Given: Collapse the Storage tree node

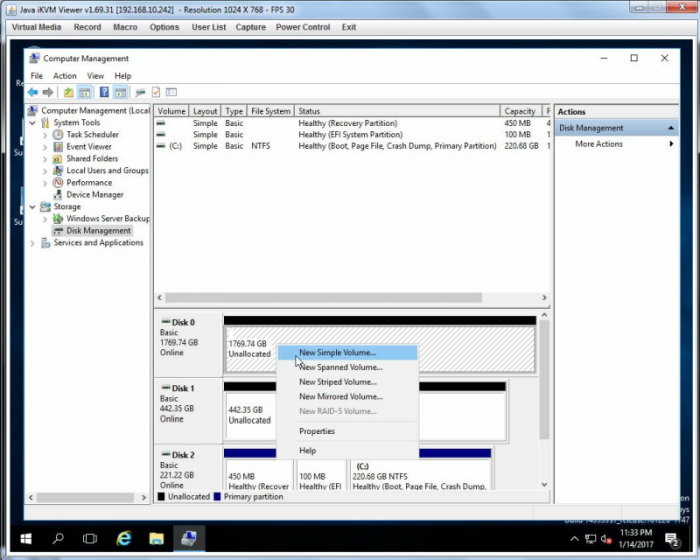Looking at the screenshot, I should coord(33,207).
